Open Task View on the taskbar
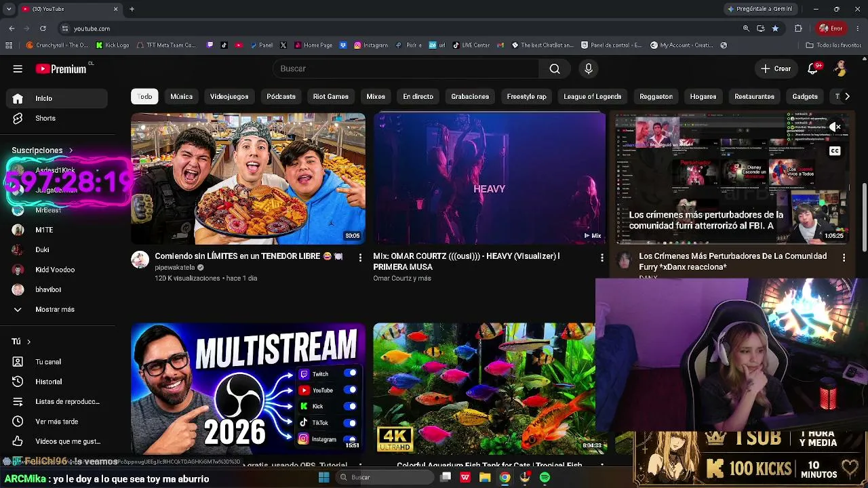868x488 pixels. [x=446, y=477]
